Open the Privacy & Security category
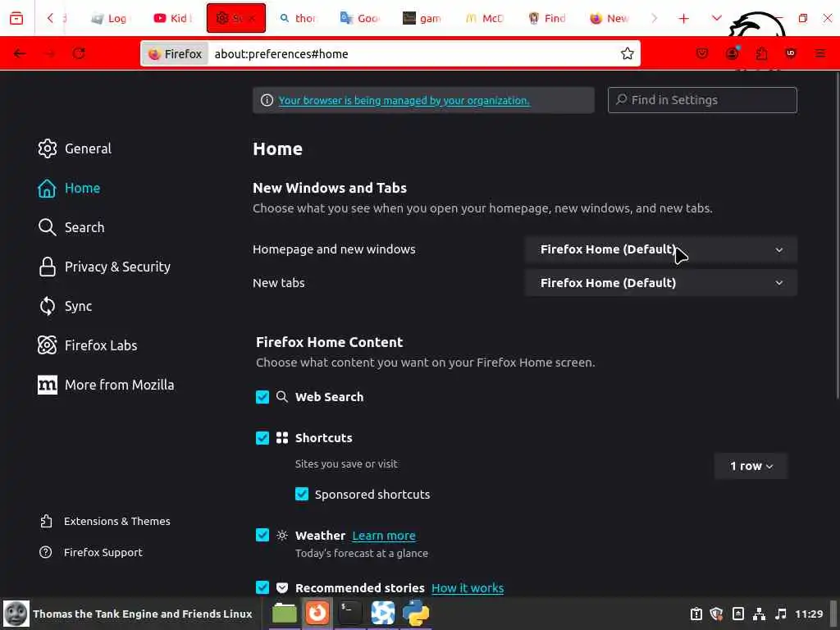This screenshot has width=840, height=630. [x=104, y=267]
